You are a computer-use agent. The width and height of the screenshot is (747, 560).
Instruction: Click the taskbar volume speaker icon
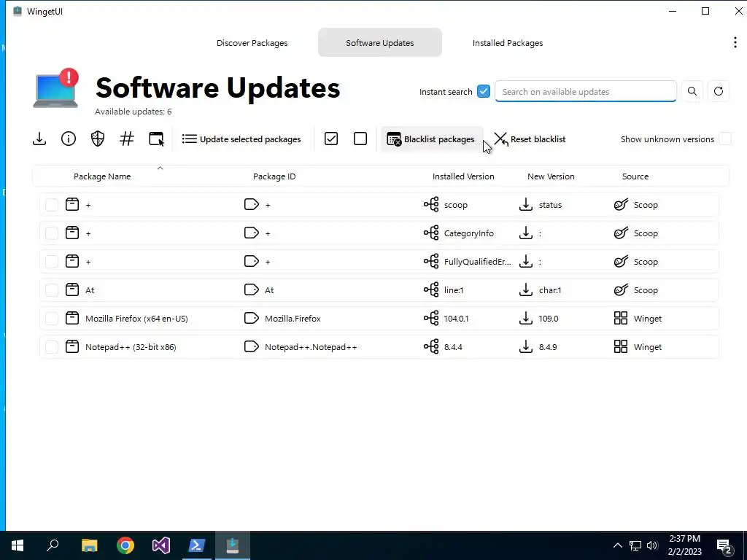pos(652,545)
